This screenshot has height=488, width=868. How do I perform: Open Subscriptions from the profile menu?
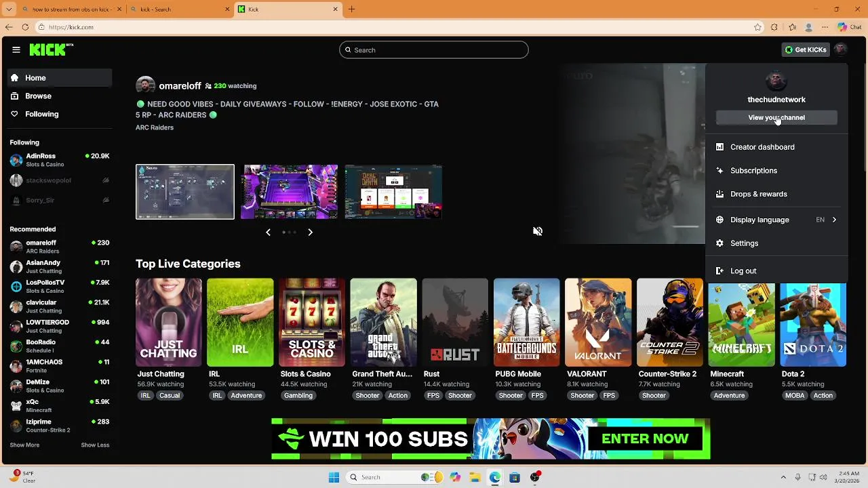click(776, 171)
